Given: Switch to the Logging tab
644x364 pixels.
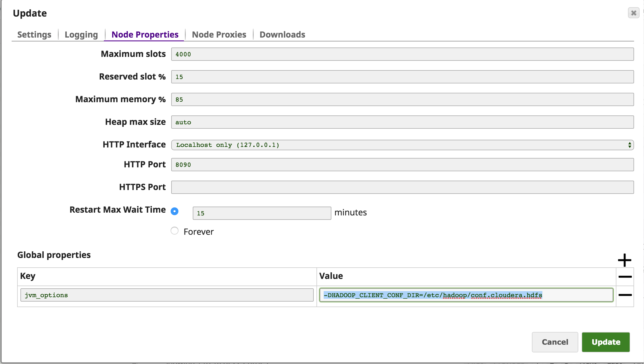Looking at the screenshot, I should pos(81,35).
